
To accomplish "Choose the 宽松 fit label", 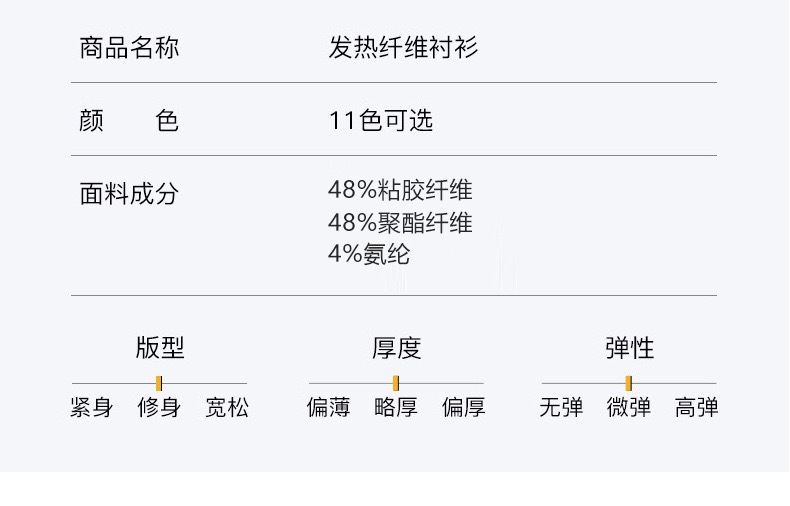I will [227, 408].
